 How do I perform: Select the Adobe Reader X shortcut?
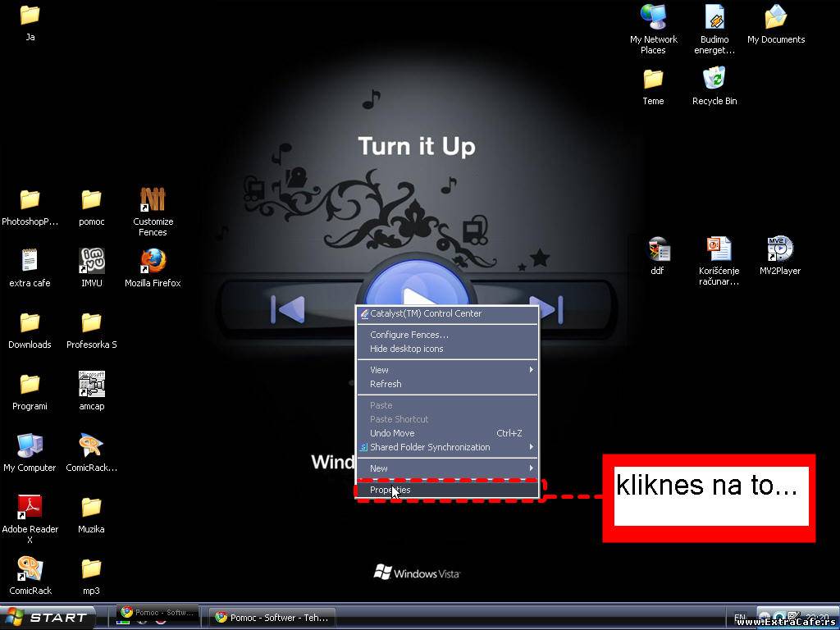[x=30, y=508]
